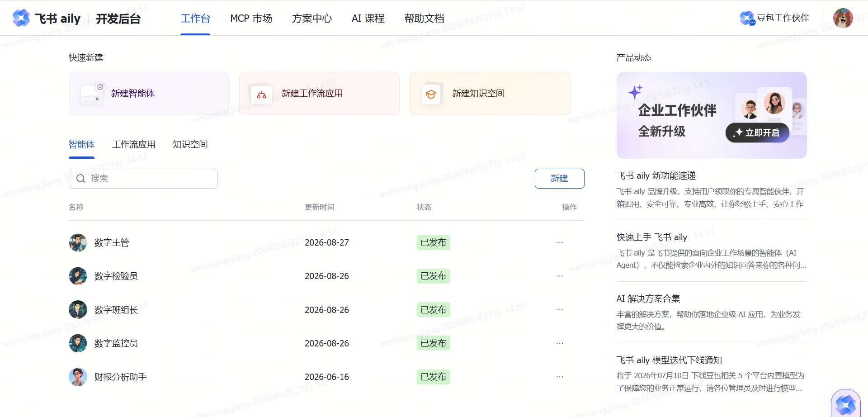Click the 新建 button
The height and width of the screenshot is (417, 868).
(x=559, y=179)
